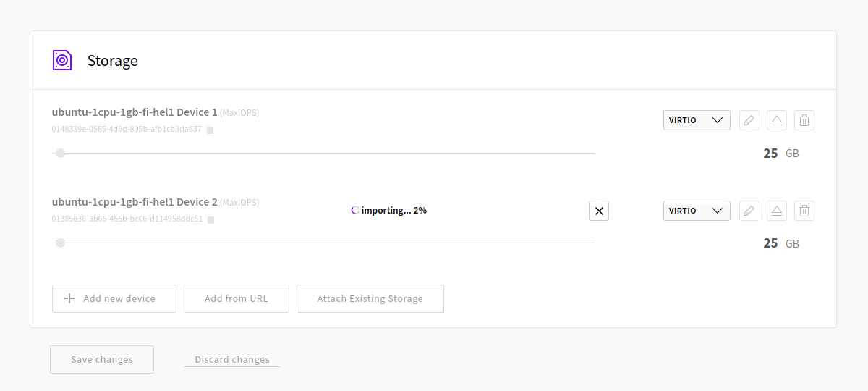
Task: Save changes to storage settings
Action: [102, 359]
